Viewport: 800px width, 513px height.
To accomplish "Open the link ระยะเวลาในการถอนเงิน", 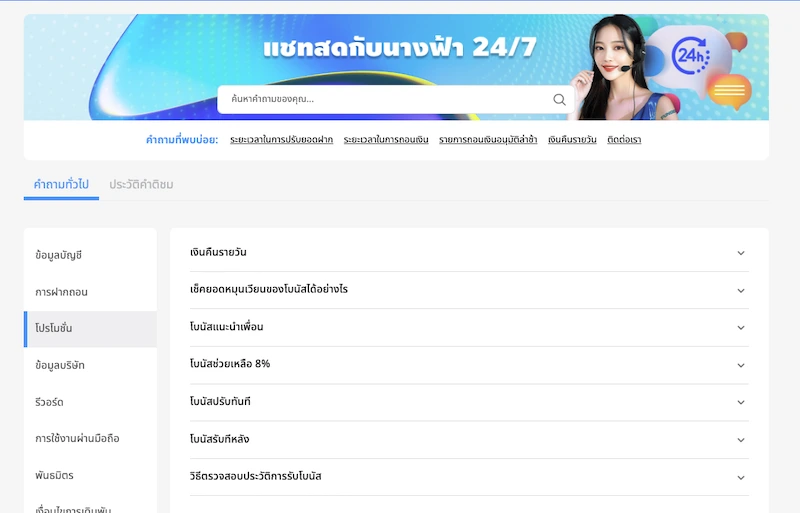I will pyautogui.click(x=386, y=140).
